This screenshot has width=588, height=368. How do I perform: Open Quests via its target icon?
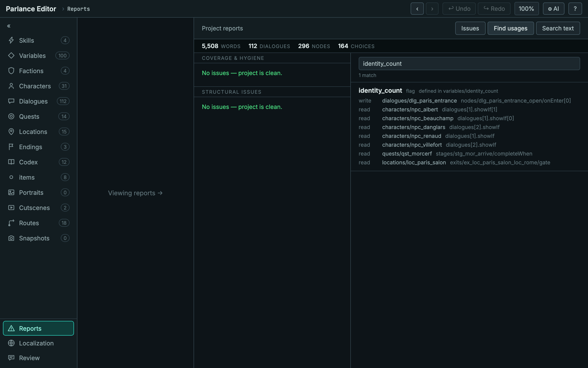(11, 116)
